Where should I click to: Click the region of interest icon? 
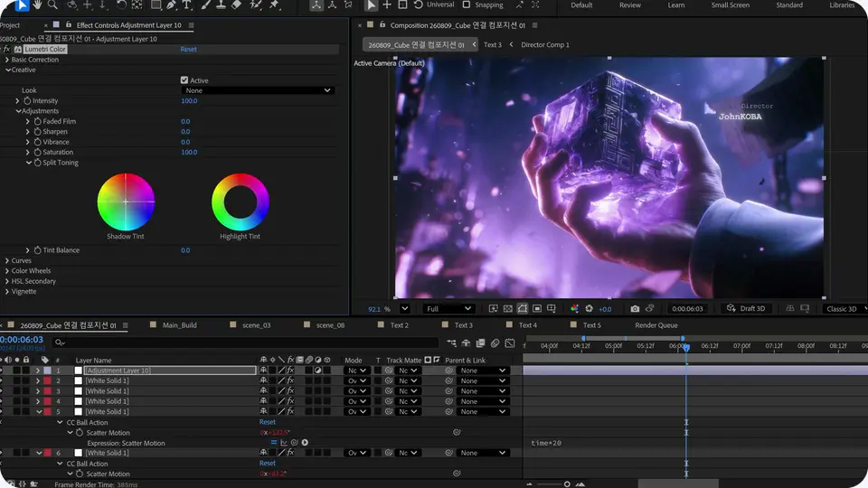coord(537,309)
